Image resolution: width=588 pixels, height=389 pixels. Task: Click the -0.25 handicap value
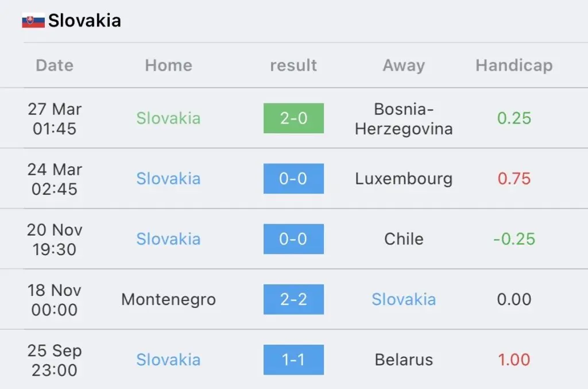514,239
